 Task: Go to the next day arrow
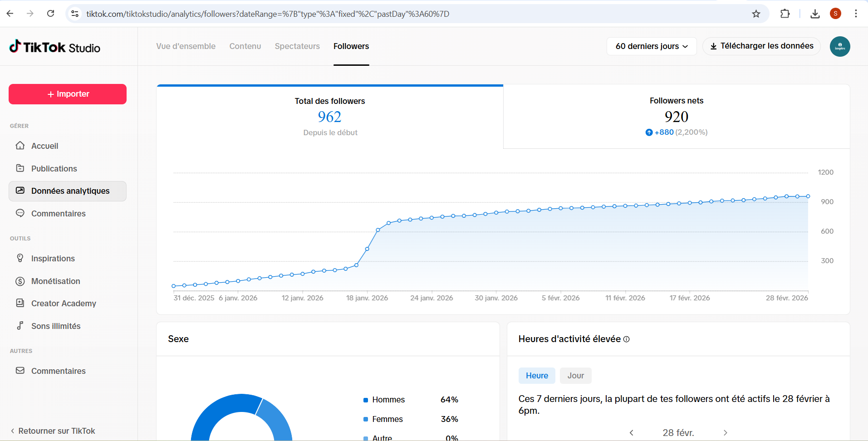tap(725, 433)
